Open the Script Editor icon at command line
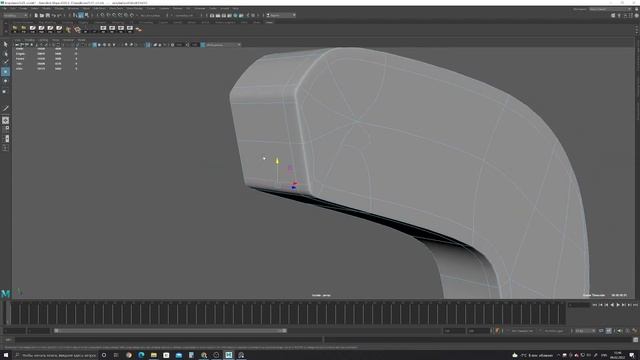 (636, 340)
